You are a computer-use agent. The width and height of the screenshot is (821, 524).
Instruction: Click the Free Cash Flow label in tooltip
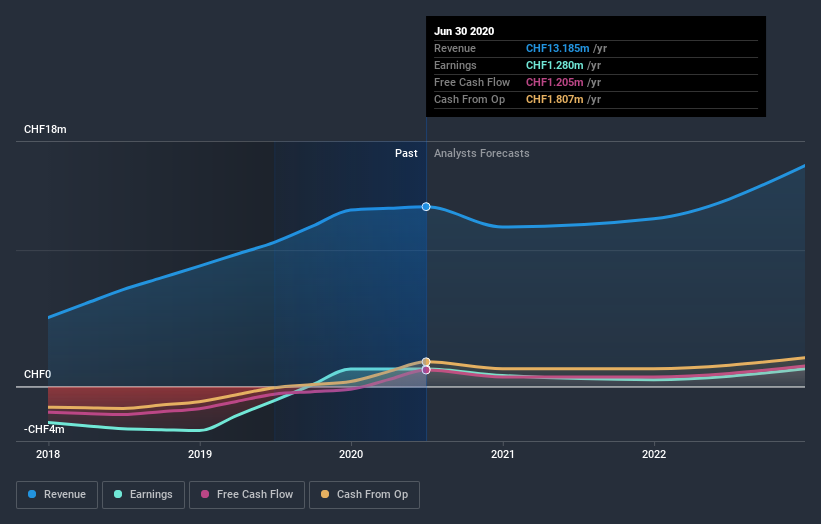tap(472, 82)
